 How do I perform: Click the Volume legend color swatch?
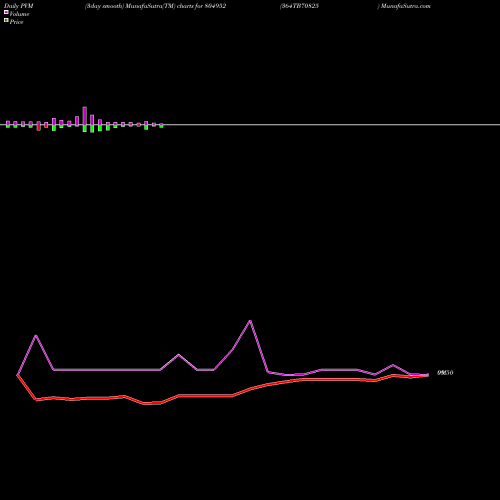click(6, 12)
